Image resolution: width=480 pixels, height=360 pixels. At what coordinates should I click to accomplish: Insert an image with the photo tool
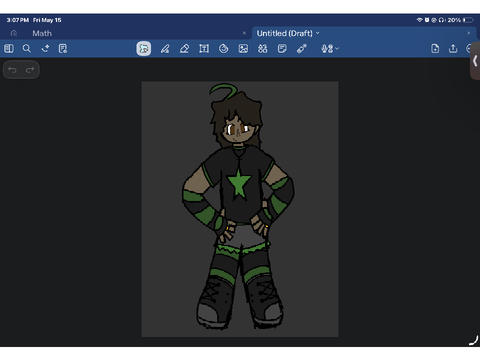[x=243, y=49]
